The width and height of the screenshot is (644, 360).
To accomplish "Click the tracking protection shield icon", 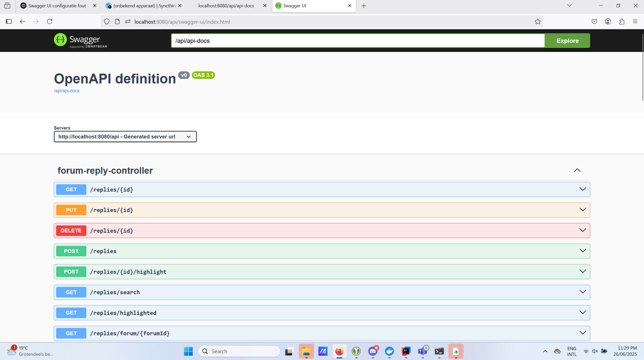I will (107, 22).
